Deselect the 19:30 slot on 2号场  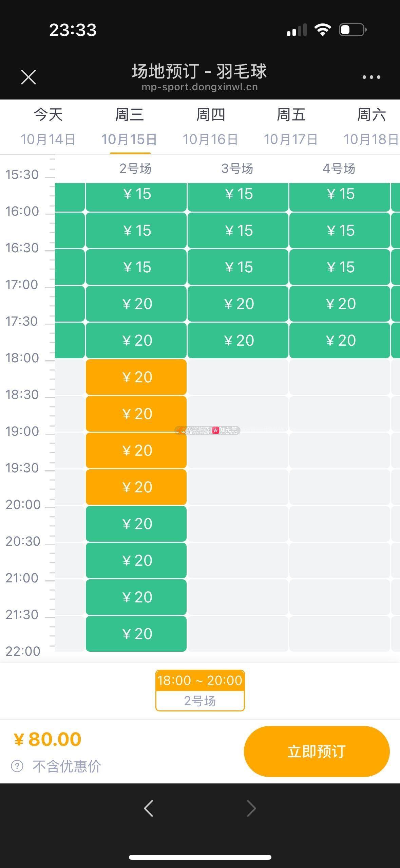pos(136,487)
